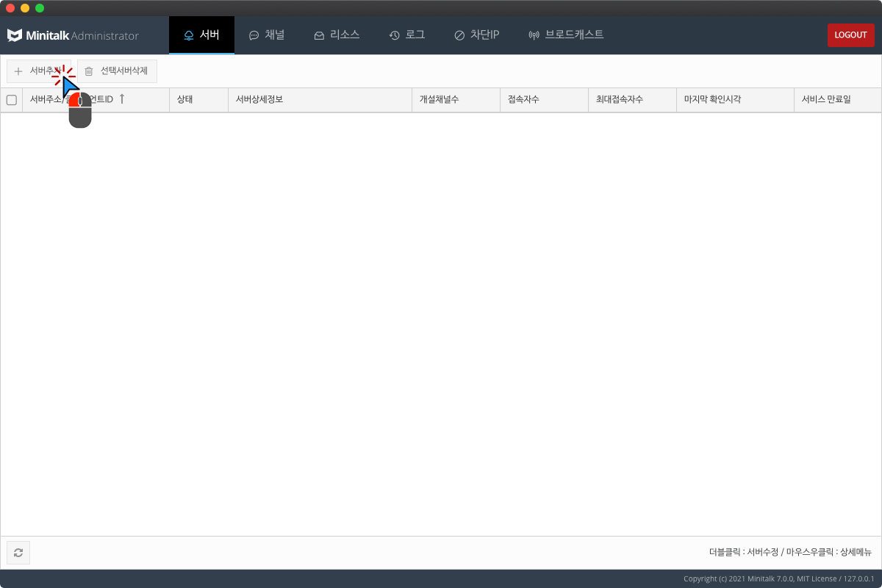The height and width of the screenshot is (588, 882).
Task: Switch to the 브로드캐스트 tab
Action: (566, 35)
